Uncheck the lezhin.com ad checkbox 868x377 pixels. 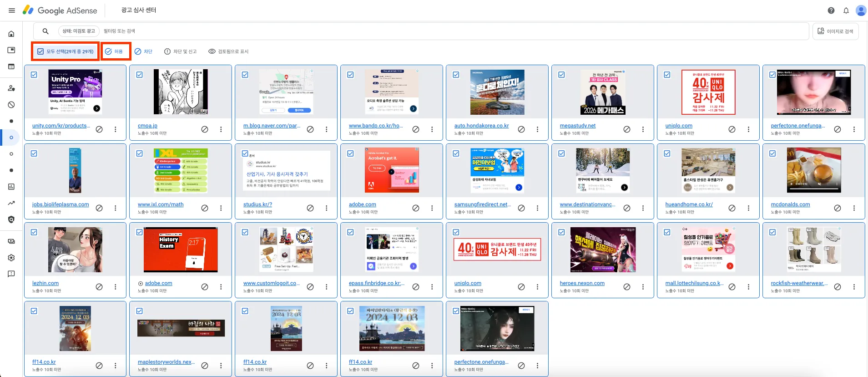[34, 232]
